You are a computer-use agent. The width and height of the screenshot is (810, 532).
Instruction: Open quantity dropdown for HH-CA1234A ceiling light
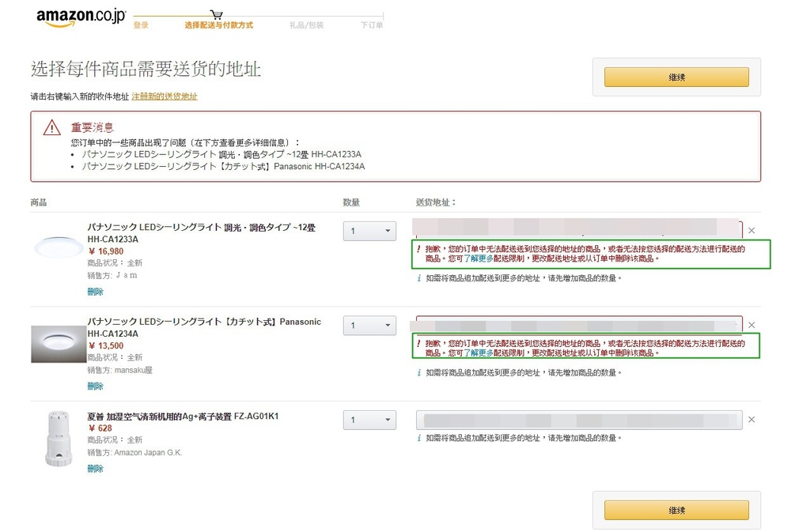pos(369,325)
